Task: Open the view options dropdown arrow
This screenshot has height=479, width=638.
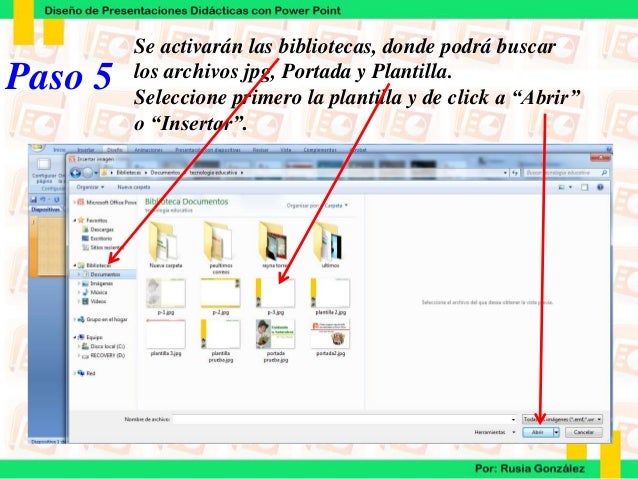Action: [570, 187]
